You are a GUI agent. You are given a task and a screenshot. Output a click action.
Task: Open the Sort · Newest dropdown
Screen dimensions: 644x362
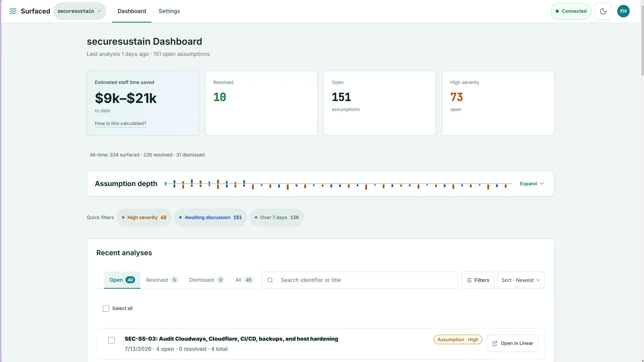[x=521, y=280]
